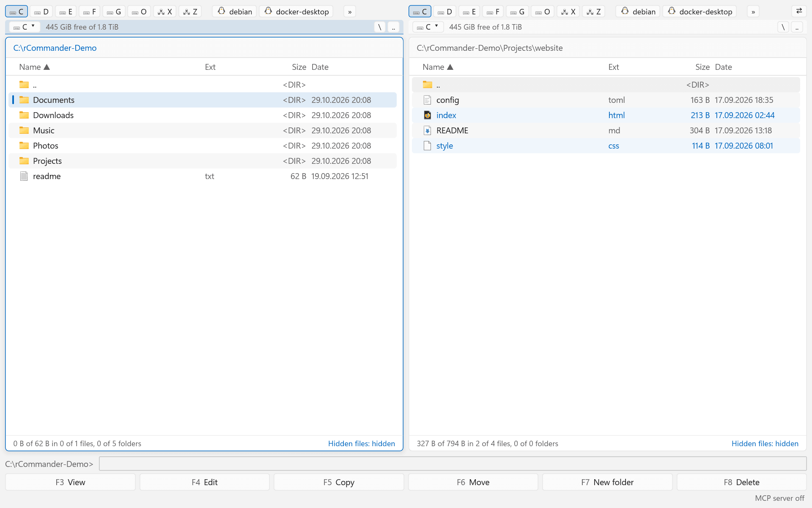Open right panel drive C dropdown
812x508 pixels.
(428, 27)
